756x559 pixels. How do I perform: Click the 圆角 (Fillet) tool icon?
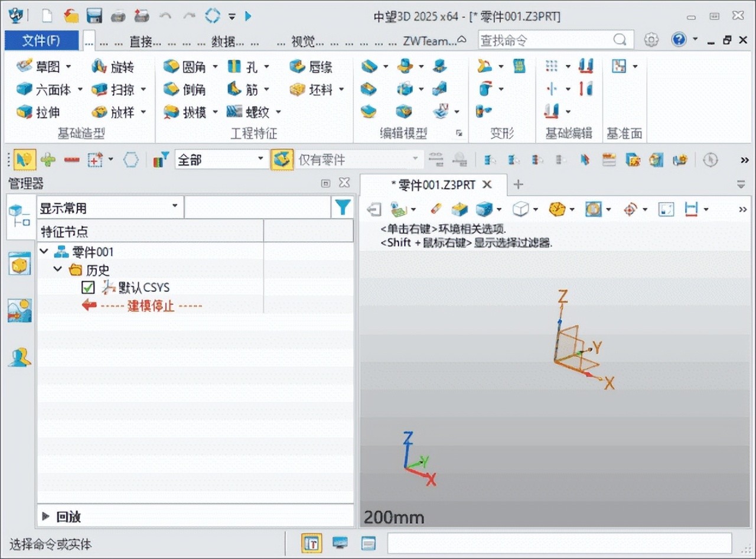[x=171, y=66]
